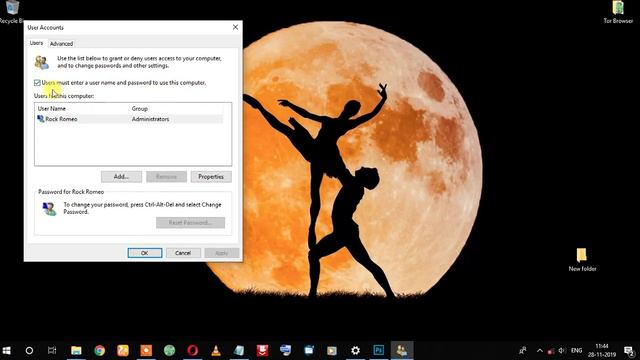This screenshot has width=640, height=360.
Task: Select the Users tab
Action: (36, 43)
